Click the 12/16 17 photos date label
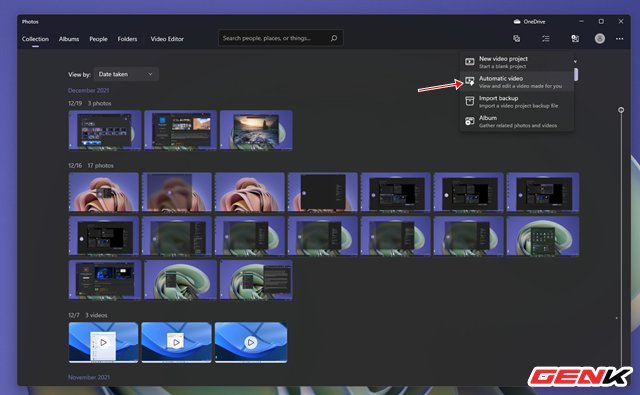Viewport: 640px width, 395px height. [91, 166]
